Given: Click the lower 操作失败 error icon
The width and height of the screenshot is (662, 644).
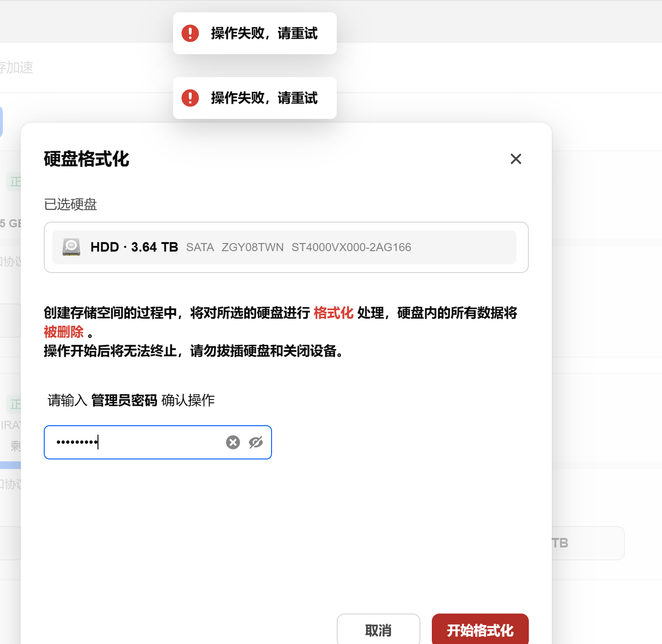Looking at the screenshot, I should pyautogui.click(x=190, y=98).
